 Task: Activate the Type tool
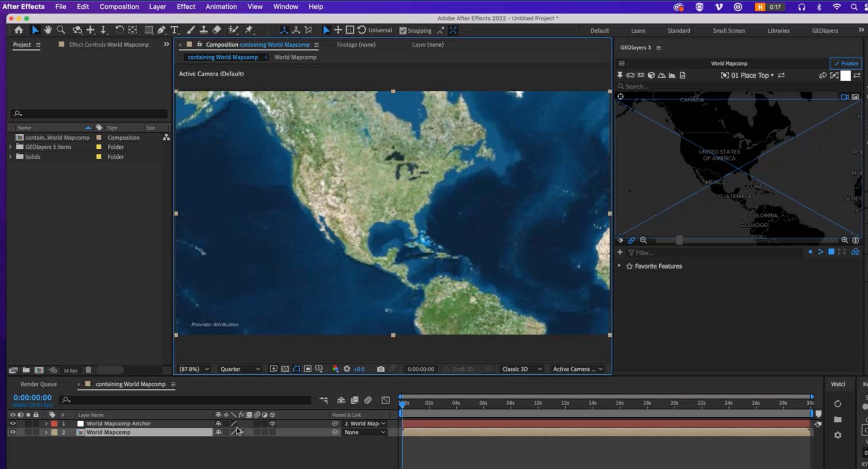[175, 30]
